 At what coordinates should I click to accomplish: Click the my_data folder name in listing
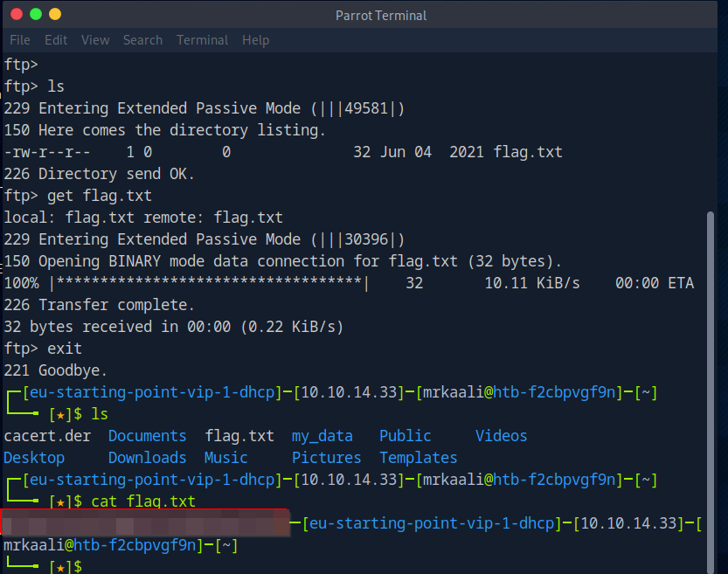pos(322,436)
